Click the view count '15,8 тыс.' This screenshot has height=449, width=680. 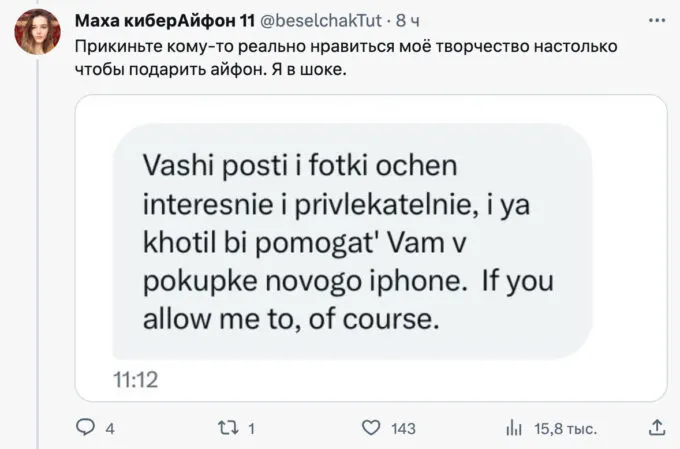coord(566,428)
